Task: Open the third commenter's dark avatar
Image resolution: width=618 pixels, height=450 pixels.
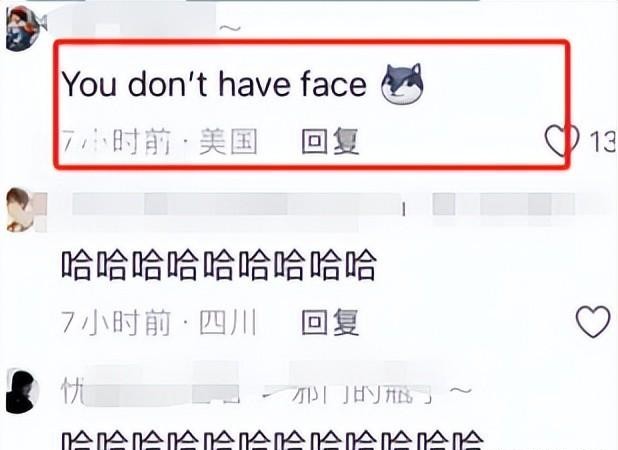Action: click(23, 390)
